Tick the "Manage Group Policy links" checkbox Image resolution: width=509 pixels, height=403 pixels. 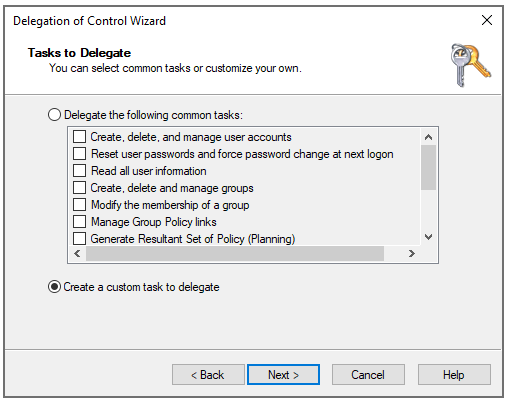[79, 222]
